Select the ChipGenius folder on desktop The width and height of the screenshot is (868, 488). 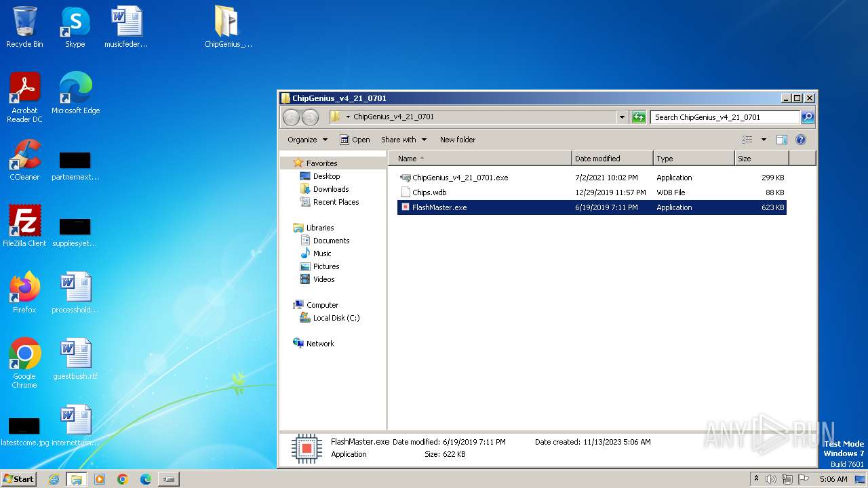tap(228, 27)
